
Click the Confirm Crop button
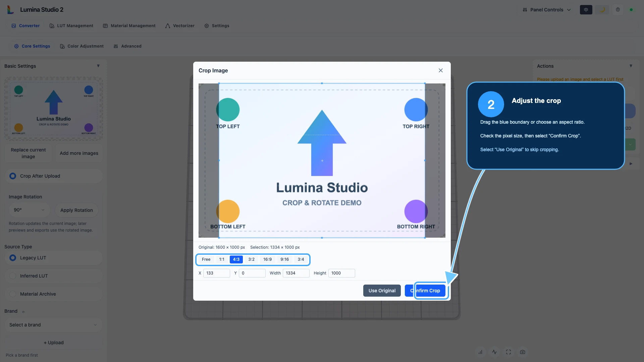(x=425, y=291)
